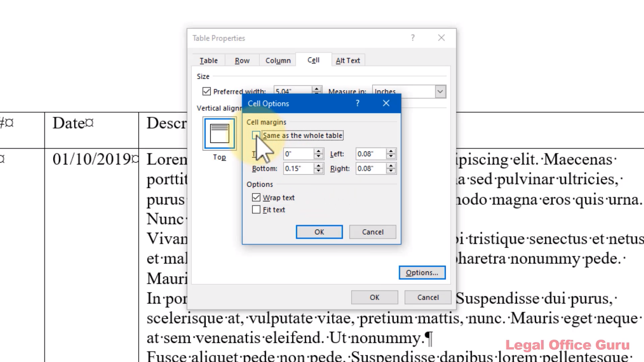The image size is (644, 362).
Task: Decrease the Left margin with its down arrow
Action: pyautogui.click(x=390, y=156)
